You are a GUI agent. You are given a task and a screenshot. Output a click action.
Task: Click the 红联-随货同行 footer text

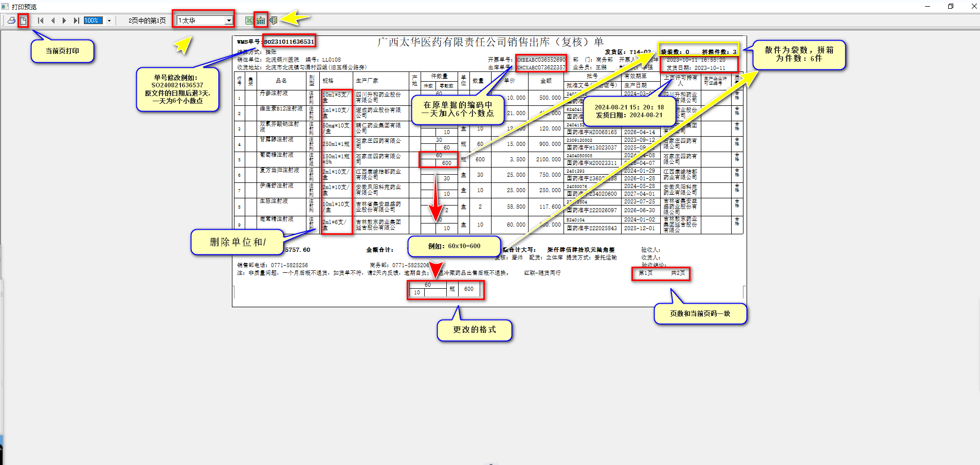[x=542, y=273]
